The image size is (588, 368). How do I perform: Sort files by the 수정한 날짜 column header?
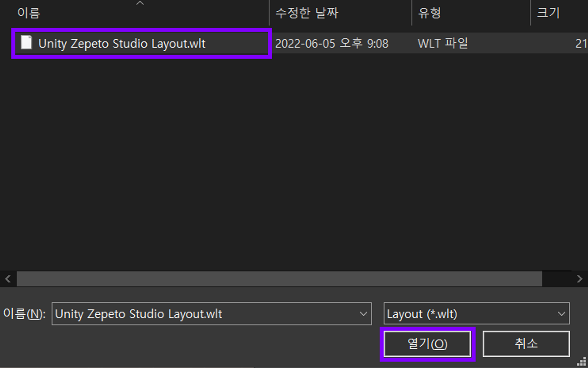tap(307, 13)
